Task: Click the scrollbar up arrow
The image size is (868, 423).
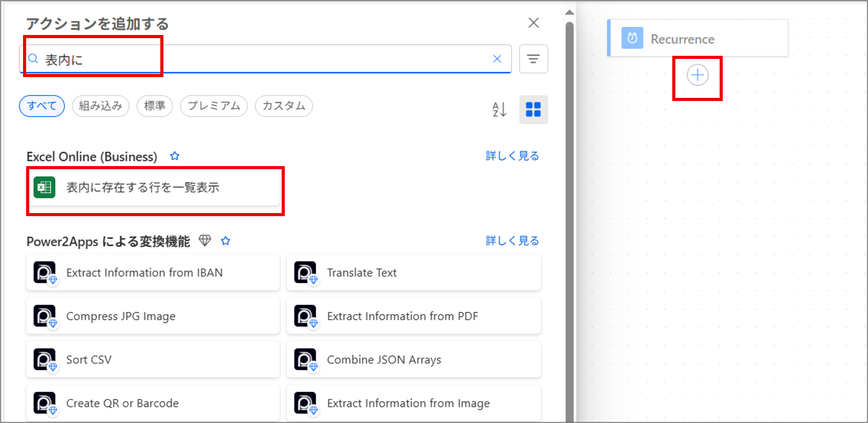Action: click(x=570, y=12)
